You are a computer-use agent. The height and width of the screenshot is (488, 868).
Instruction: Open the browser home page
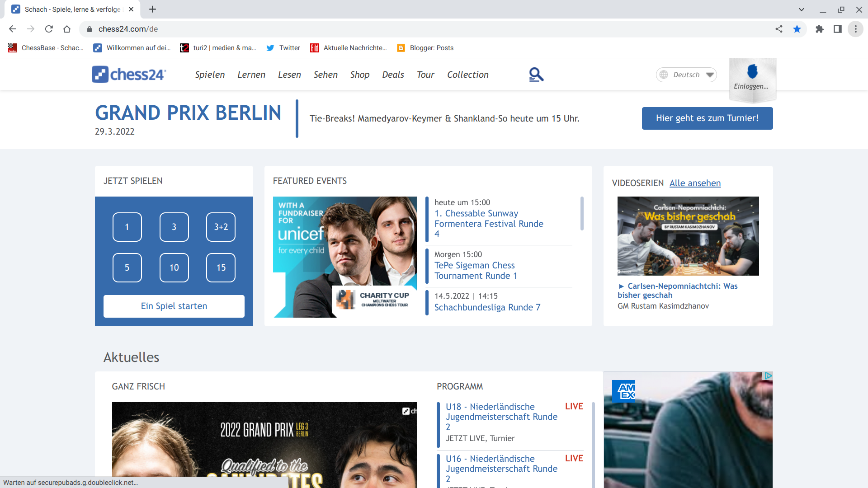click(x=67, y=29)
